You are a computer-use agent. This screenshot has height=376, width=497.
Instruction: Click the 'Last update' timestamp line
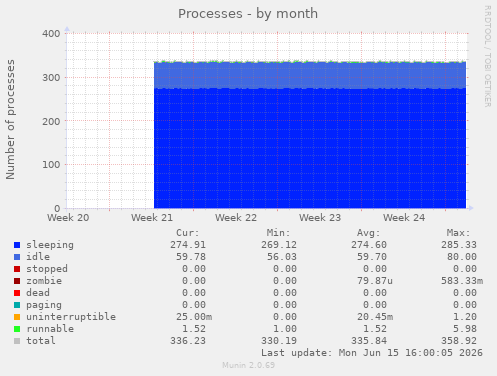372,353
